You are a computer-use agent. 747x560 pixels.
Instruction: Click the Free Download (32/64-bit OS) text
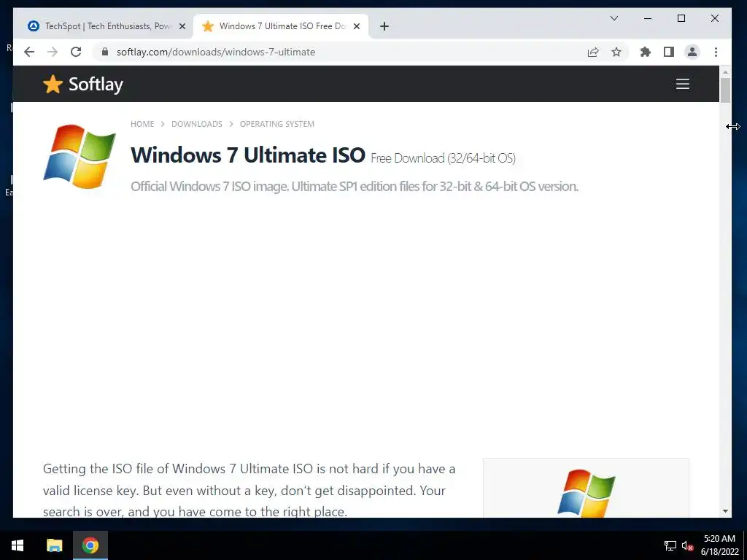pos(443,158)
